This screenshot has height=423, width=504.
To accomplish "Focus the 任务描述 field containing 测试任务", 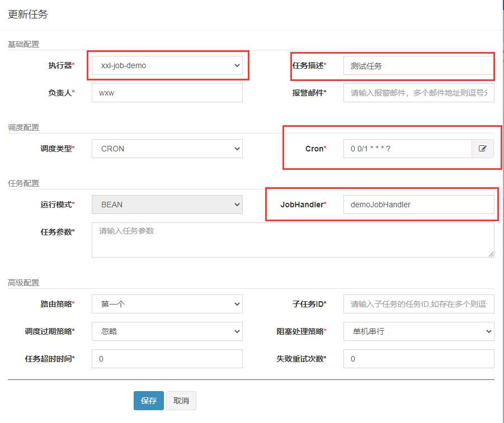I will pyautogui.click(x=419, y=65).
